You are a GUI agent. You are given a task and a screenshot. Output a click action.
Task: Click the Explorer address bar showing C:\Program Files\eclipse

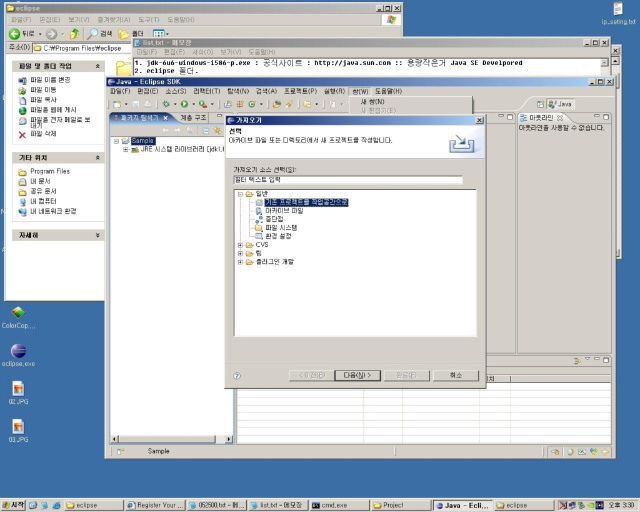pyautogui.click(x=81, y=48)
